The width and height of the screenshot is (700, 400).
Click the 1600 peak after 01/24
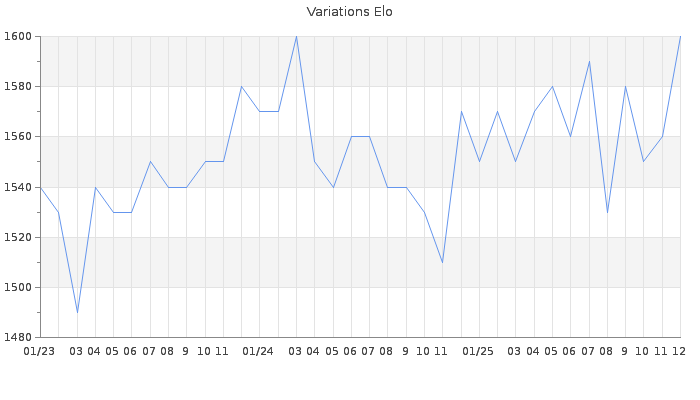tap(296, 36)
